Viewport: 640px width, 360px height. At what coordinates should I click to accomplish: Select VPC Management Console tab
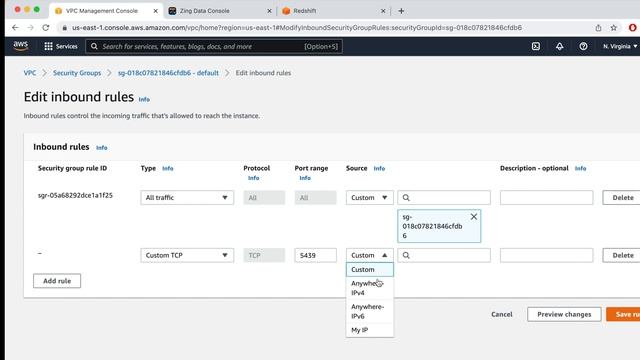point(106,11)
